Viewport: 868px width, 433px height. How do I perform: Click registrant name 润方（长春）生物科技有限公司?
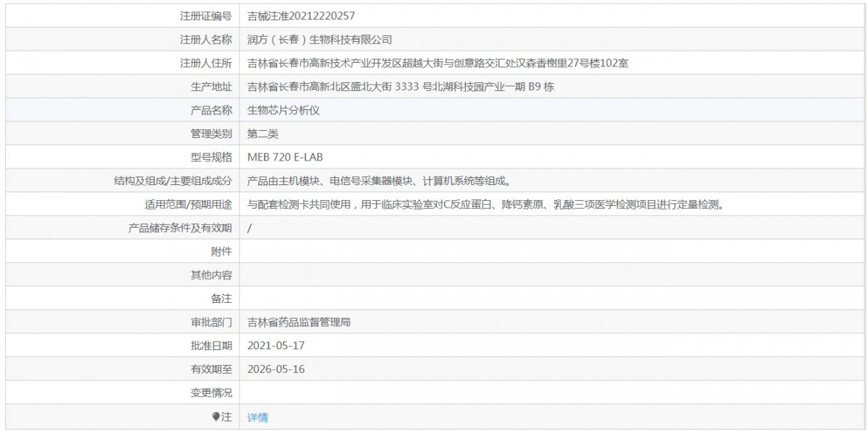(x=320, y=39)
